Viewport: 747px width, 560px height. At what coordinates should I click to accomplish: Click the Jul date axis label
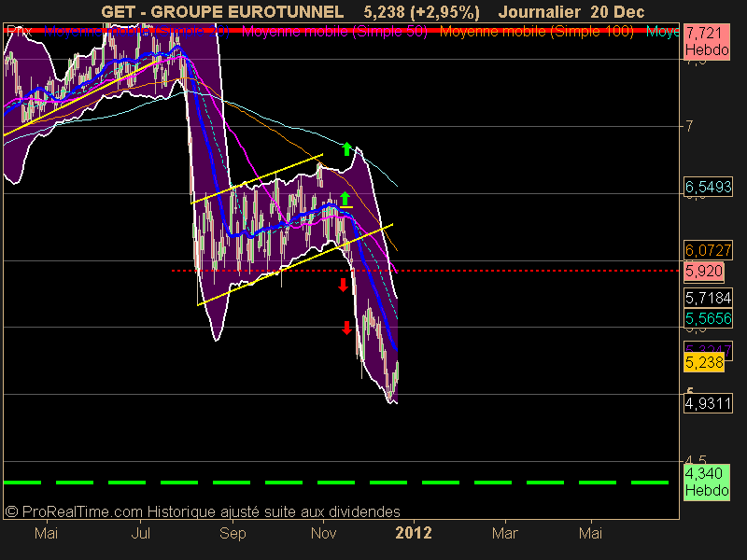[141, 533]
